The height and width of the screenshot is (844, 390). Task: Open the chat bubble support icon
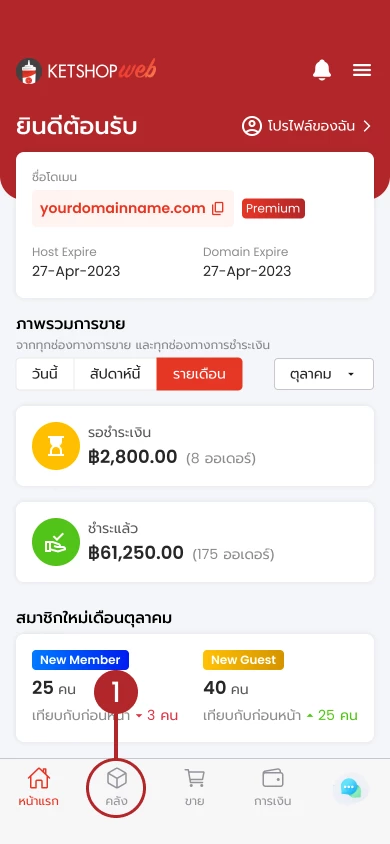pyautogui.click(x=351, y=789)
